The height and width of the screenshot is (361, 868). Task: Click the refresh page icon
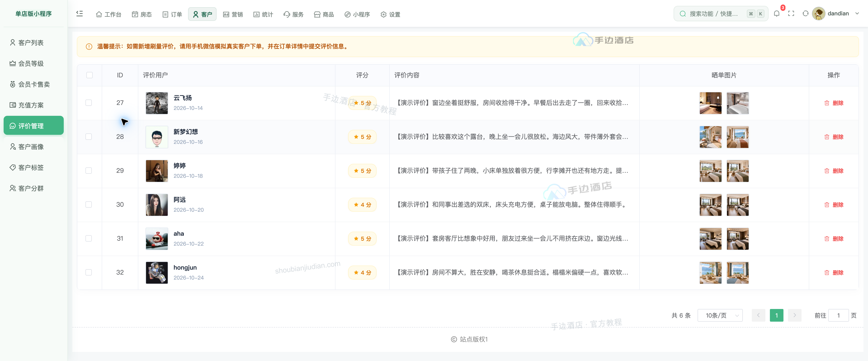805,14
